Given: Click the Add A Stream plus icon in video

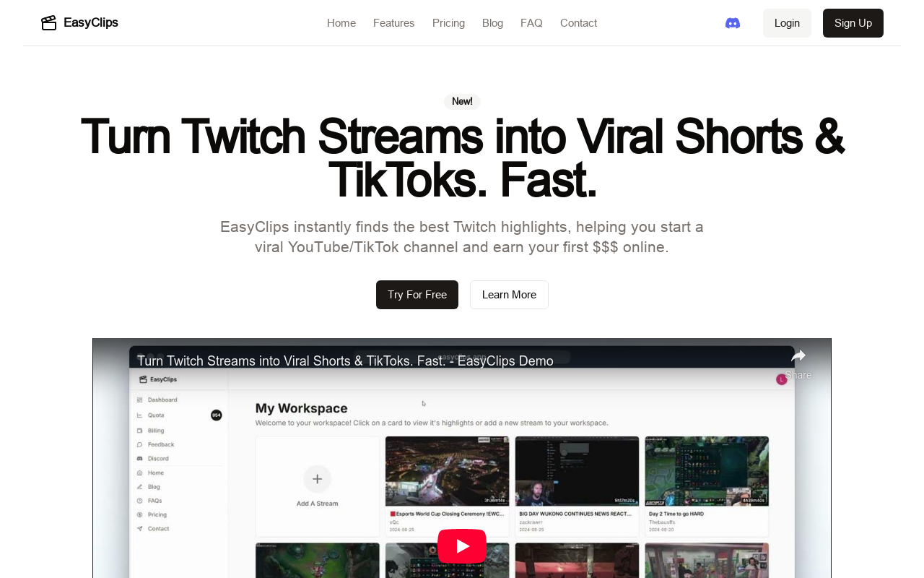Looking at the screenshot, I should tap(317, 478).
